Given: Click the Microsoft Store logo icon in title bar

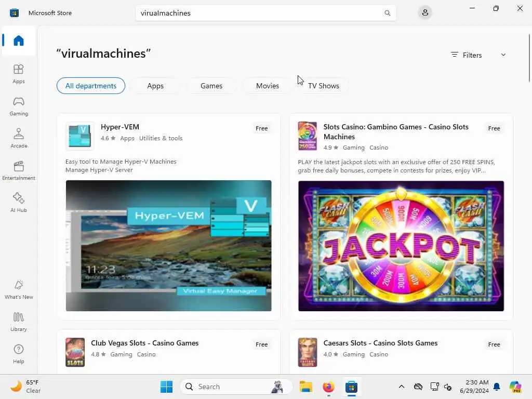Looking at the screenshot, I should [x=14, y=13].
